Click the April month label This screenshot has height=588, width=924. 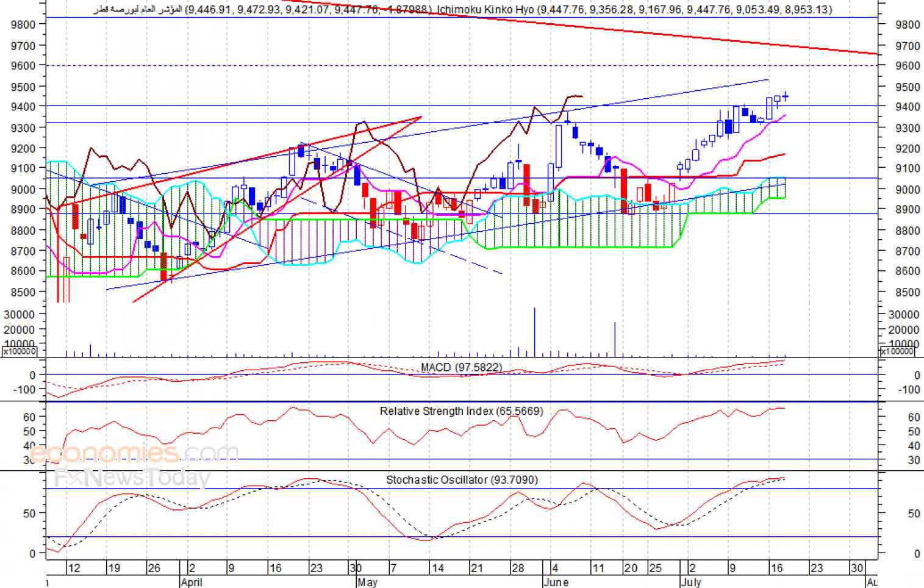tap(192, 582)
